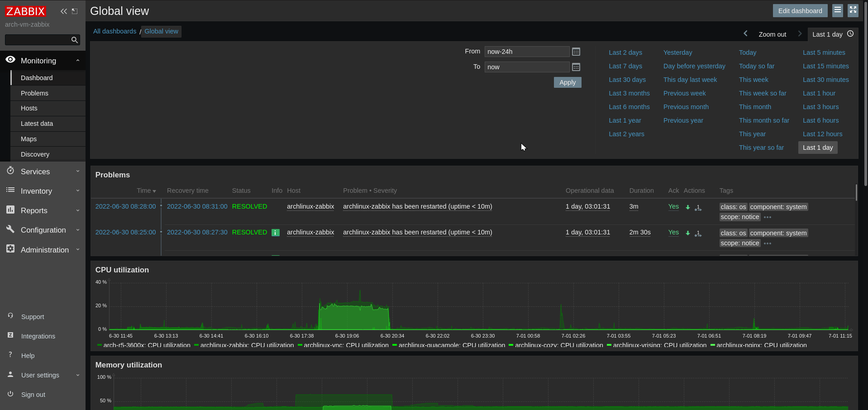The width and height of the screenshot is (868, 410).
Task: Open the Latest data menu item
Action: [x=48, y=124]
